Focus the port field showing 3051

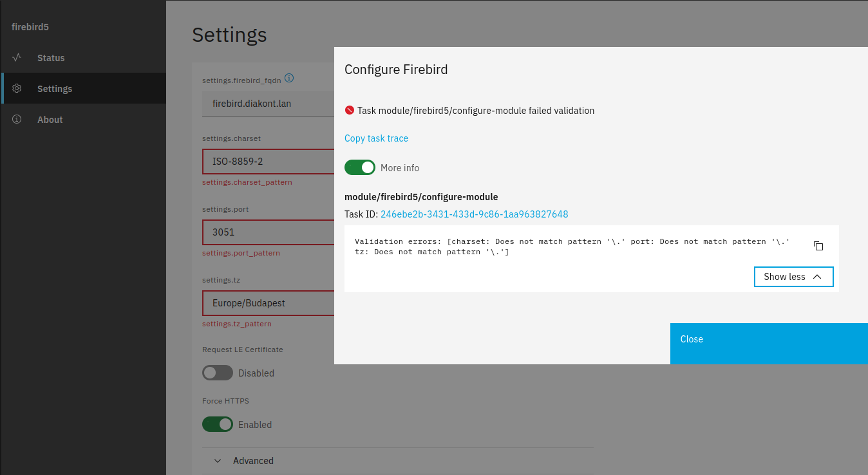pyautogui.click(x=269, y=232)
